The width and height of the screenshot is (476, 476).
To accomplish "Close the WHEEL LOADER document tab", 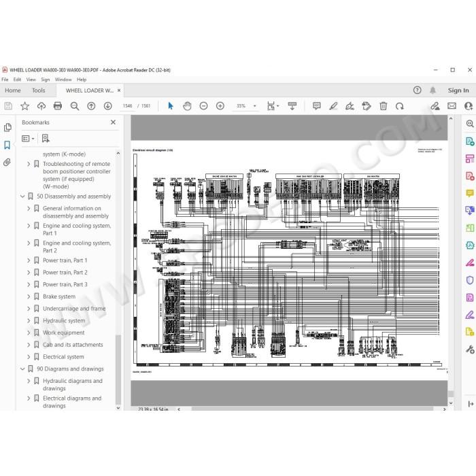I will [119, 90].
